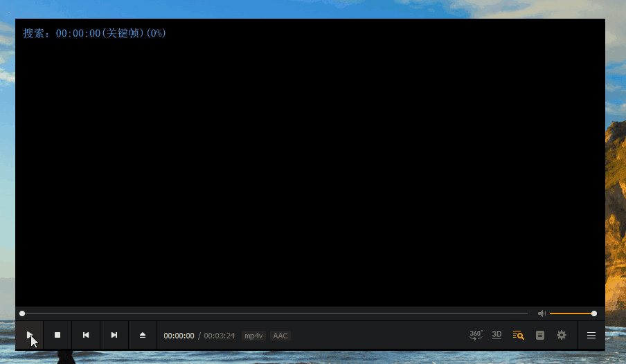626x364 pixels.
Task: Click the total duration 00:03:24 display
Action: (220, 336)
